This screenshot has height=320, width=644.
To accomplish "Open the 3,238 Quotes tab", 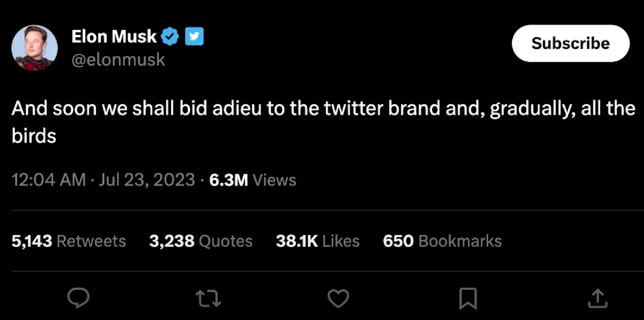I will [x=200, y=241].
